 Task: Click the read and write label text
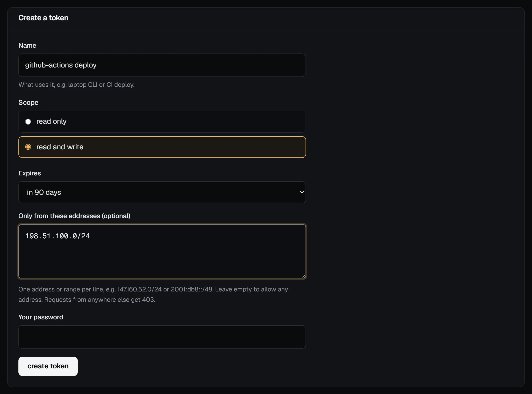pos(60,147)
